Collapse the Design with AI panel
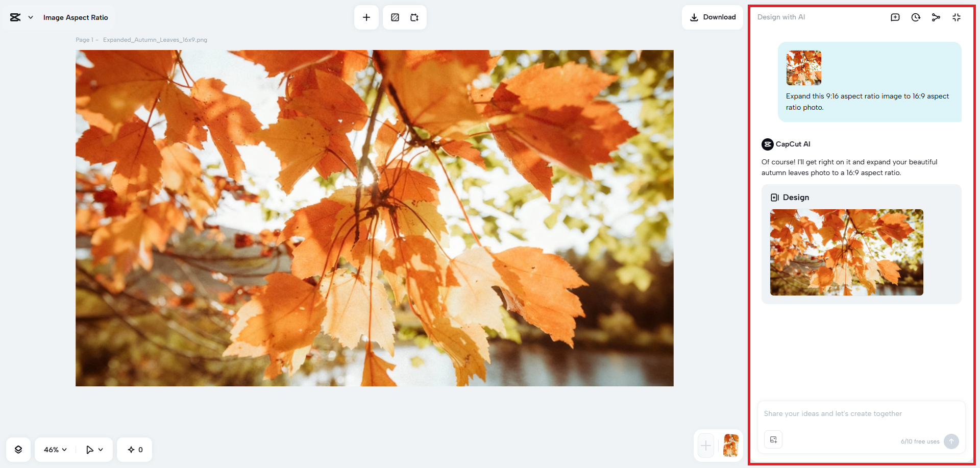 click(x=957, y=17)
